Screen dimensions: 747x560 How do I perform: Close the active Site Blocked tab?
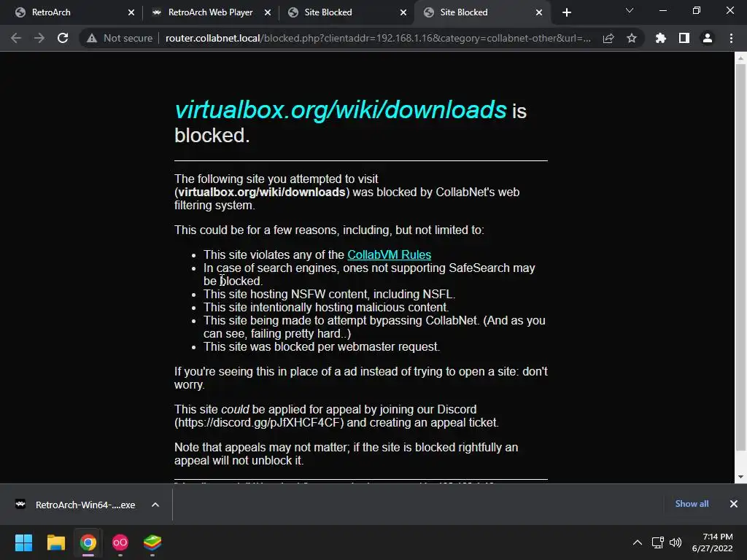coord(539,12)
